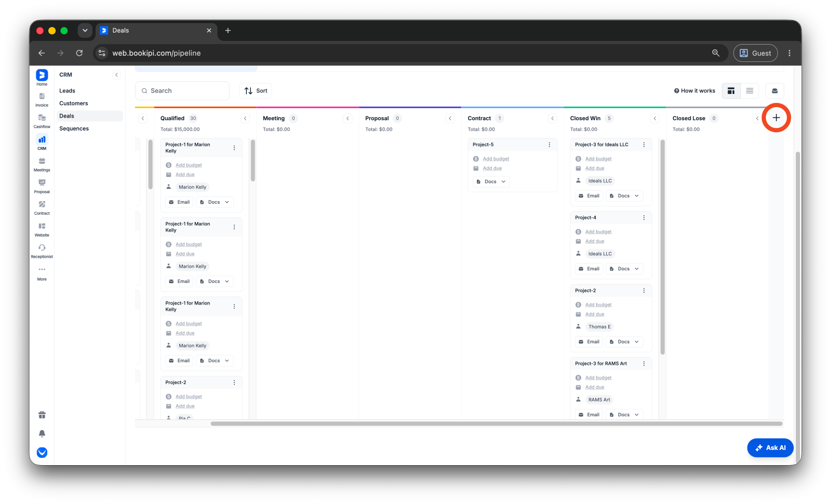Click the horizontal pipeline scrollbar
This screenshot has width=831, height=504.
click(x=497, y=424)
